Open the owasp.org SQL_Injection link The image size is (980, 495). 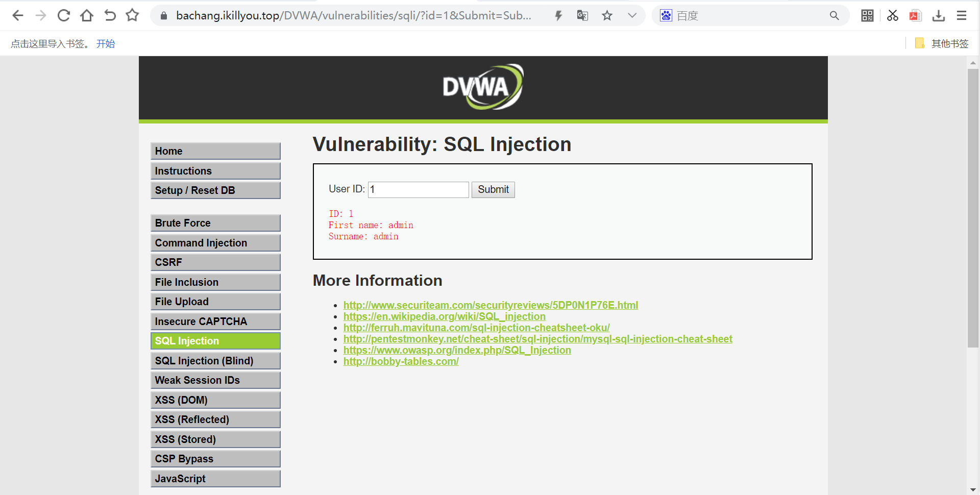pos(457,350)
